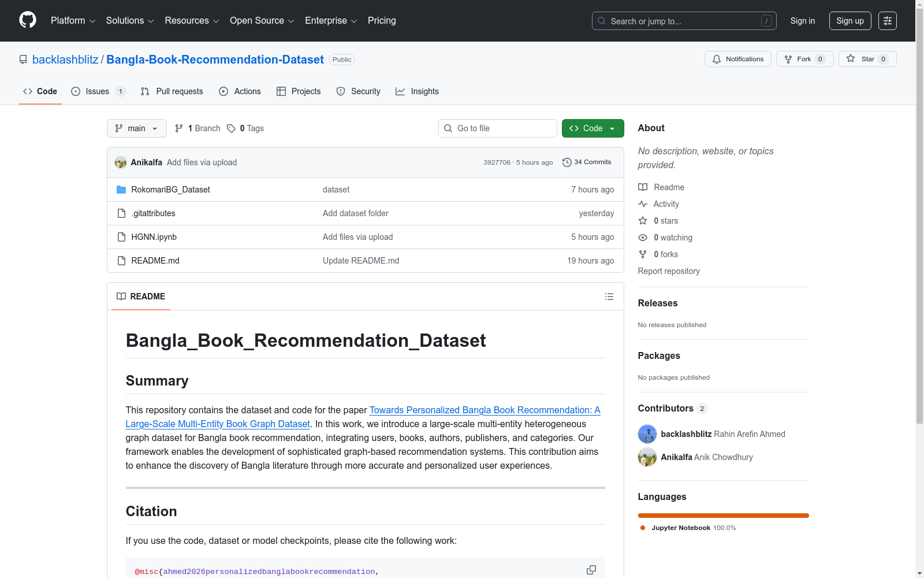Click the tag icon next to 0 Tags
This screenshot has width=924, height=578.
pyautogui.click(x=231, y=128)
